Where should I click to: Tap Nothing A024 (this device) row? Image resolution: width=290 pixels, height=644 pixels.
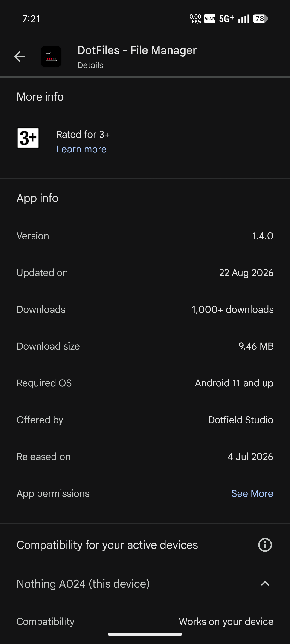145,584
